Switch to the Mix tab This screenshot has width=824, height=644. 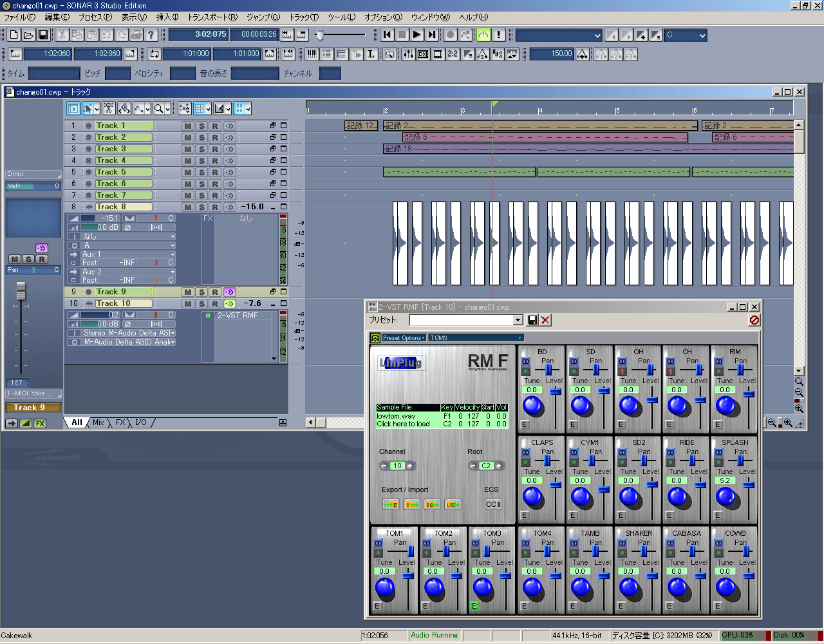coord(98,422)
